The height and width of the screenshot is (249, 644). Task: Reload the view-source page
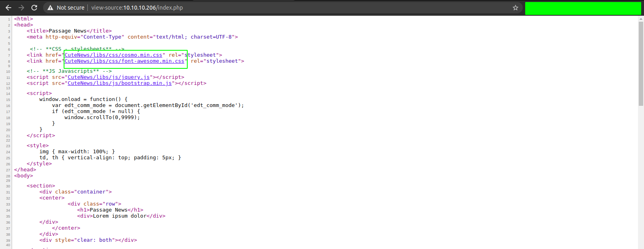click(x=34, y=8)
